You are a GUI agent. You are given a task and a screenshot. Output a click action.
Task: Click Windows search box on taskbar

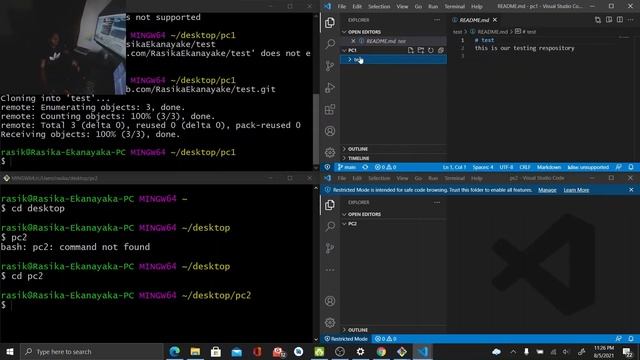(x=92, y=351)
